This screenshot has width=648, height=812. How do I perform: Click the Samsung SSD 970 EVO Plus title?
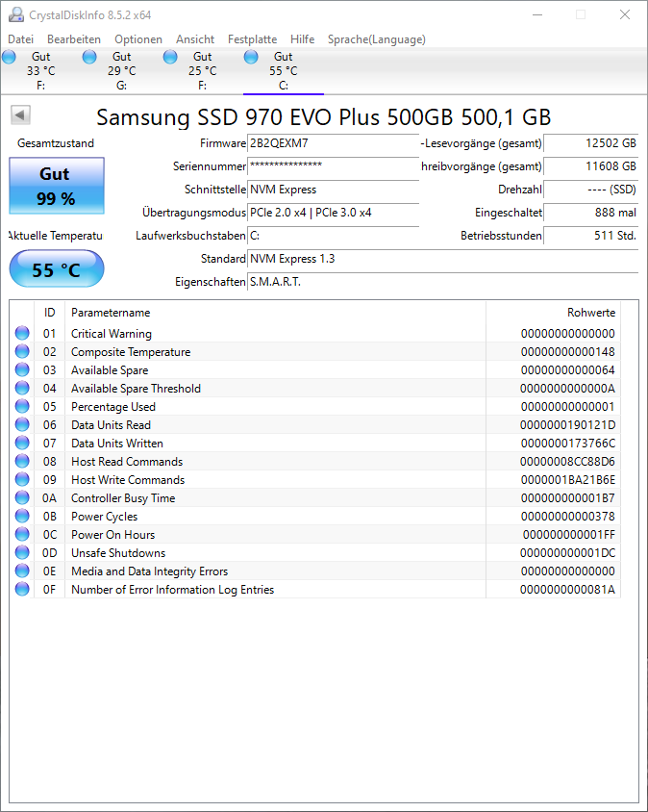pos(323,117)
